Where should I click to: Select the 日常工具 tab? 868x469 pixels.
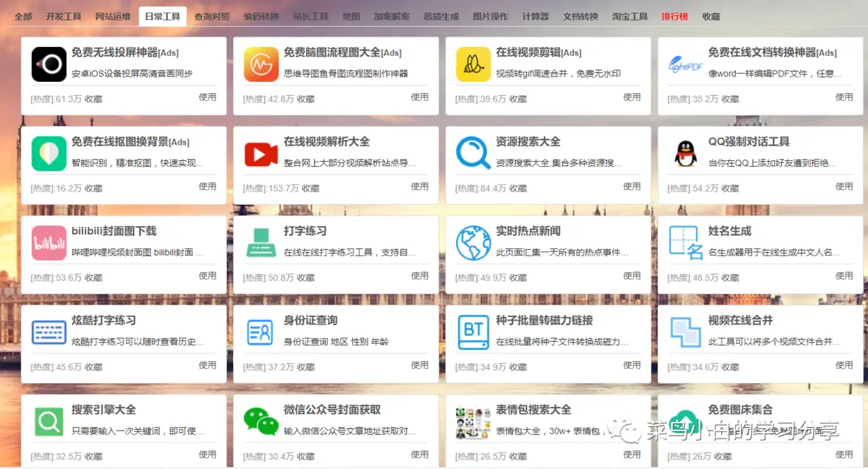pos(162,16)
